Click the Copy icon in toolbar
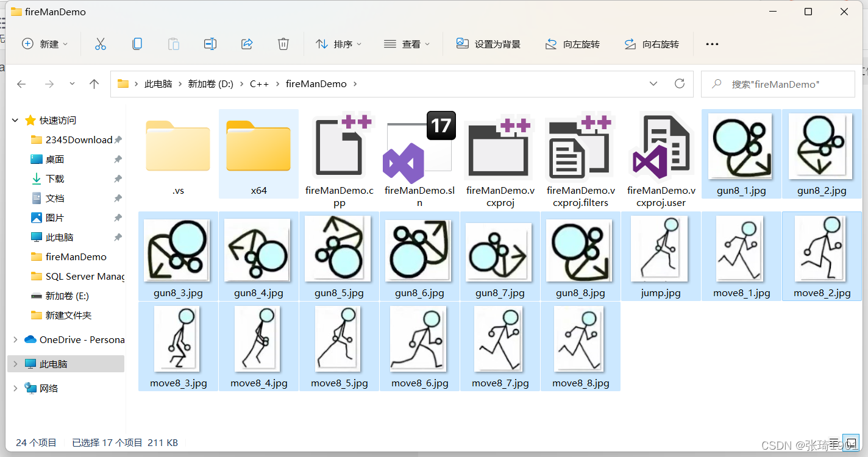Viewport: 868px width, 457px height. (137, 44)
